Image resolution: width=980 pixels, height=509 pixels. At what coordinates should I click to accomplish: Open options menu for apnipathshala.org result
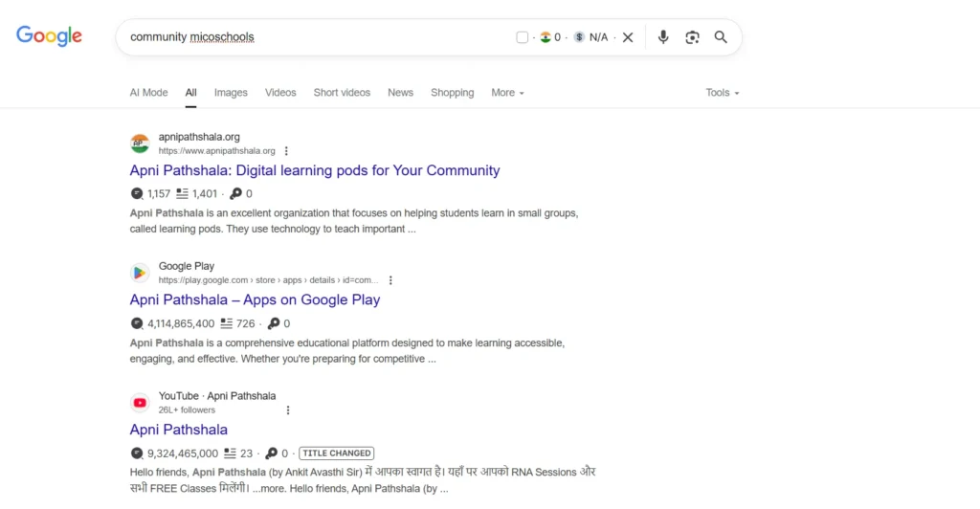286,151
